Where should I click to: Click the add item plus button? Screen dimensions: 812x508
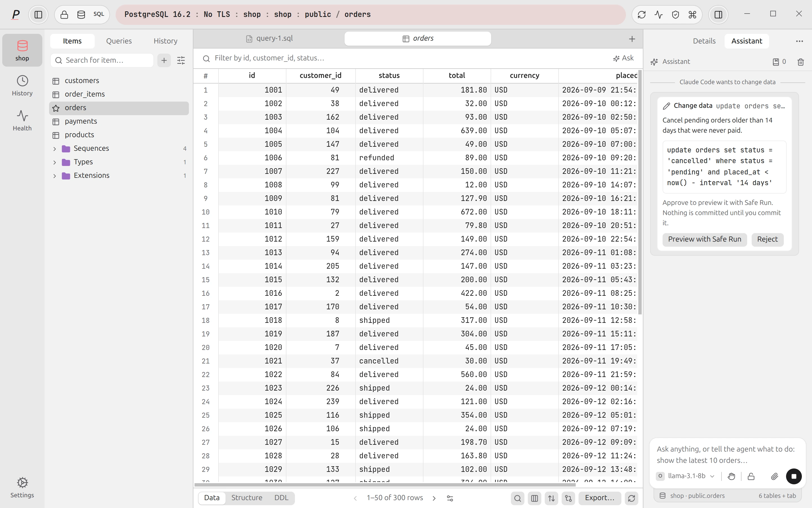pos(164,60)
